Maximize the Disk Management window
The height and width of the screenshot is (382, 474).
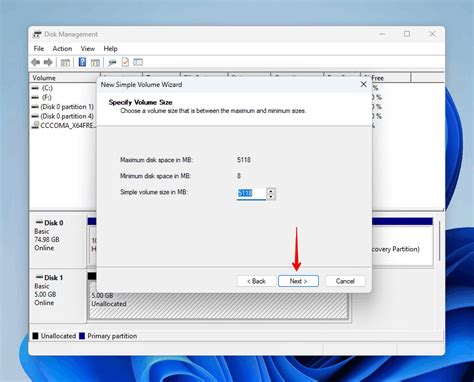tap(407, 34)
